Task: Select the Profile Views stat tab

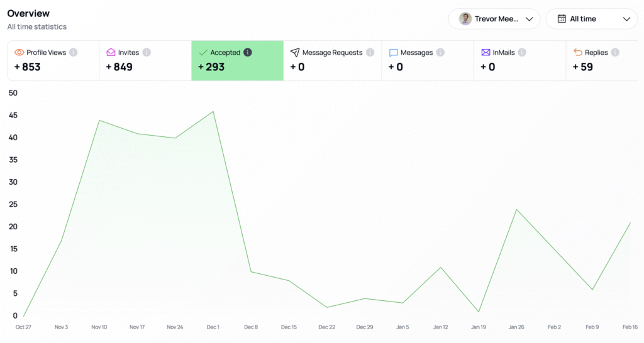Action: [x=53, y=61]
